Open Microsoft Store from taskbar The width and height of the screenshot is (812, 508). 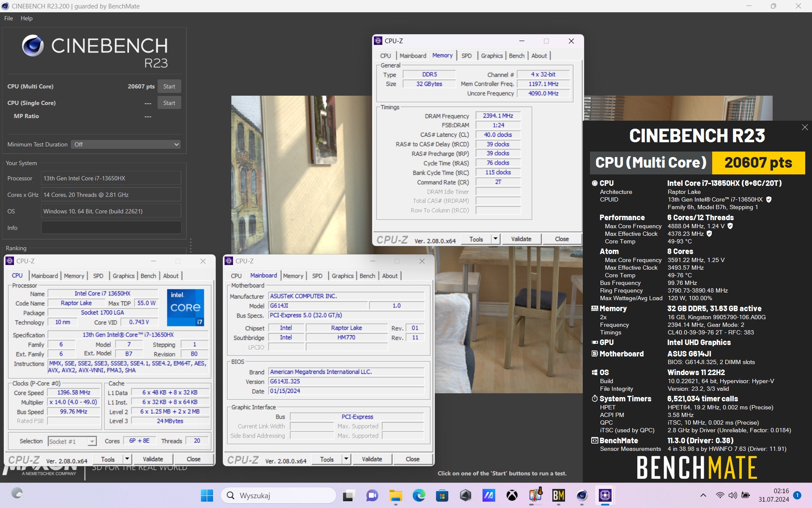442,495
